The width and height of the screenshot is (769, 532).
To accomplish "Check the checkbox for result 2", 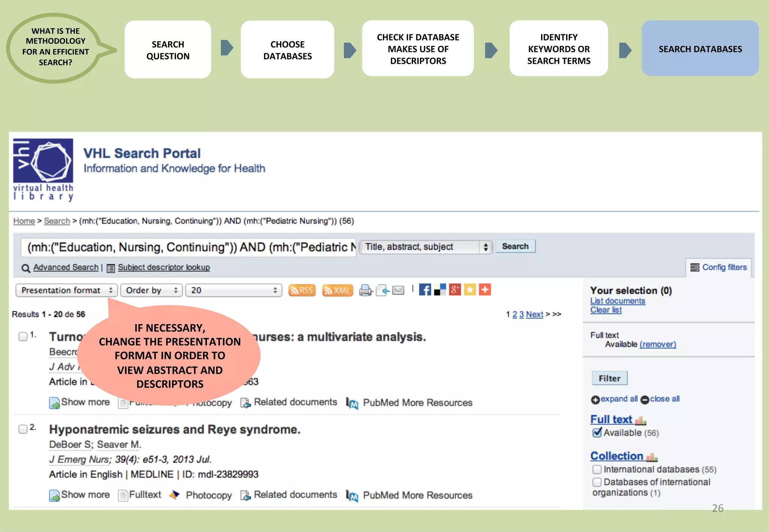I will pyautogui.click(x=23, y=429).
